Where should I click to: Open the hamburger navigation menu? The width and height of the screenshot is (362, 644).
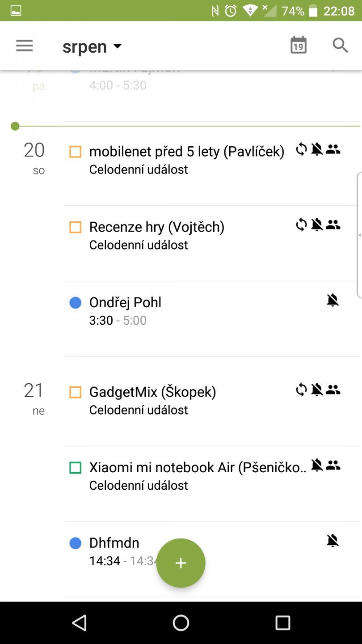point(25,46)
